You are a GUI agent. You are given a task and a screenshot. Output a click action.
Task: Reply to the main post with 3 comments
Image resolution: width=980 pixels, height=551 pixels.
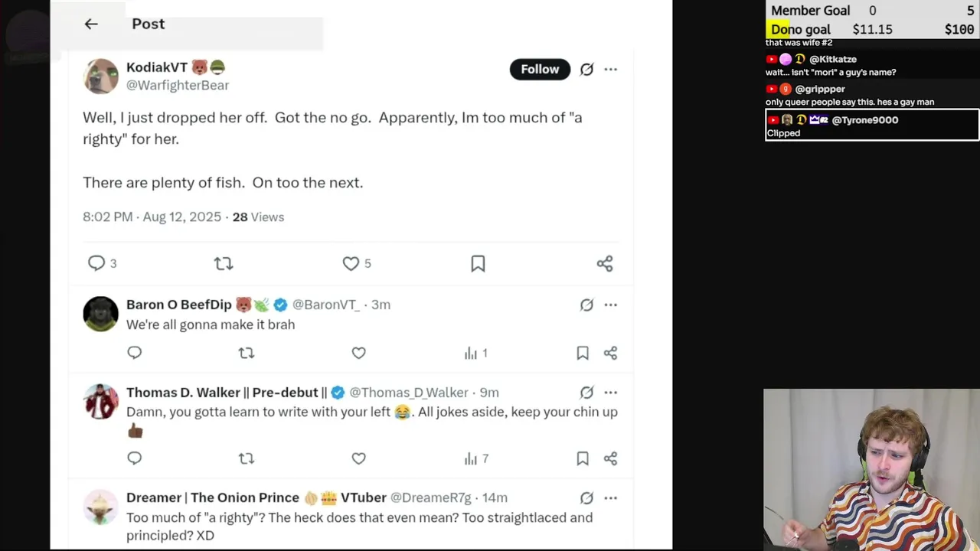(x=96, y=263)
